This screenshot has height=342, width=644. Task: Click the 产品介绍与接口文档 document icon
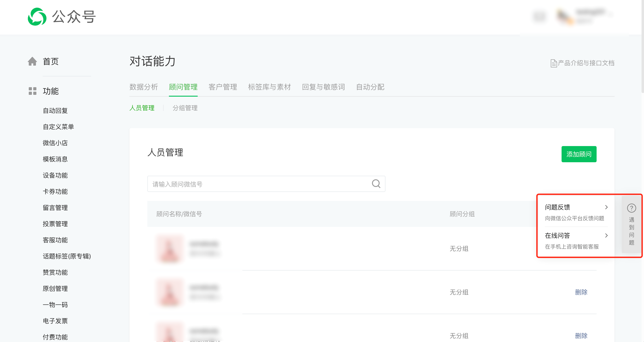tap(553, 63)
